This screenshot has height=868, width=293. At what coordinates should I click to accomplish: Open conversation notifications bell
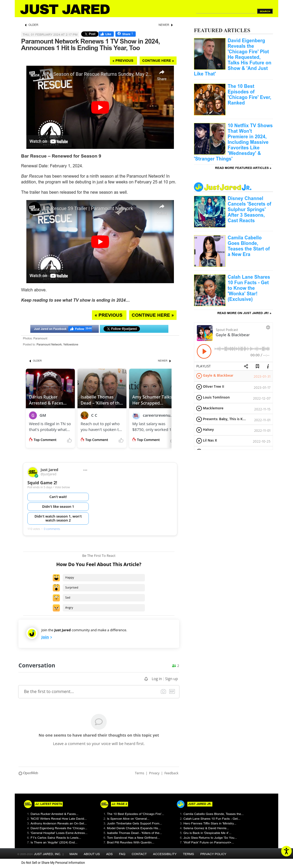(x=146, y=679)
